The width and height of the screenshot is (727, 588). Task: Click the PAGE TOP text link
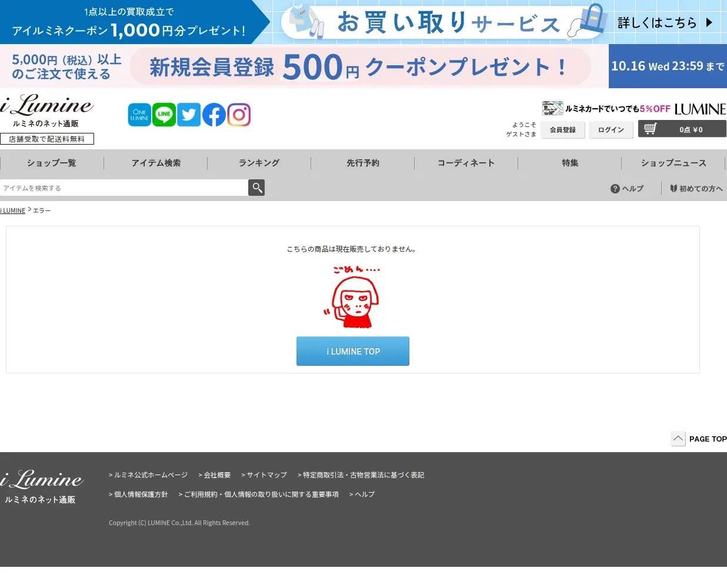pos(708,439)
